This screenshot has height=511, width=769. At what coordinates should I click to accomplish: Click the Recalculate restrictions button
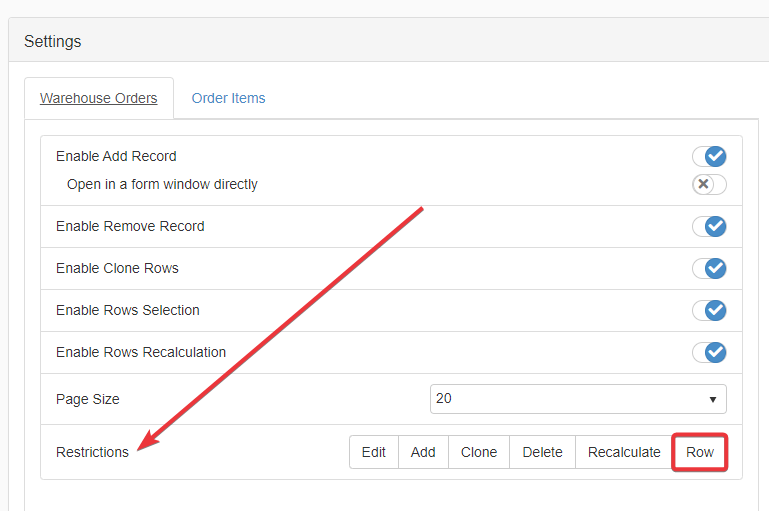pos(624,452)
